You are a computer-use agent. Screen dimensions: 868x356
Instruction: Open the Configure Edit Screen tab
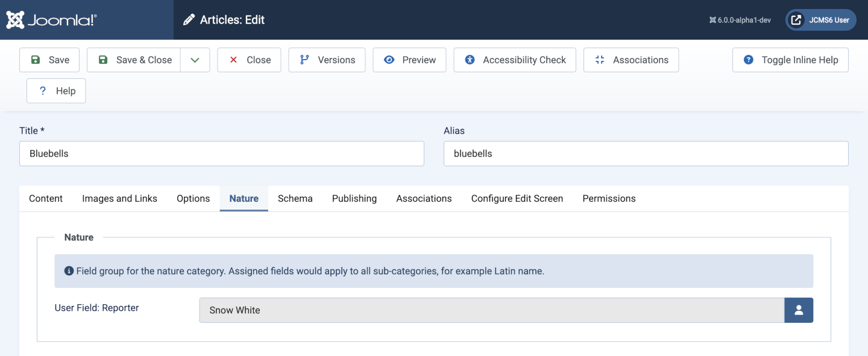pos(517,198)
